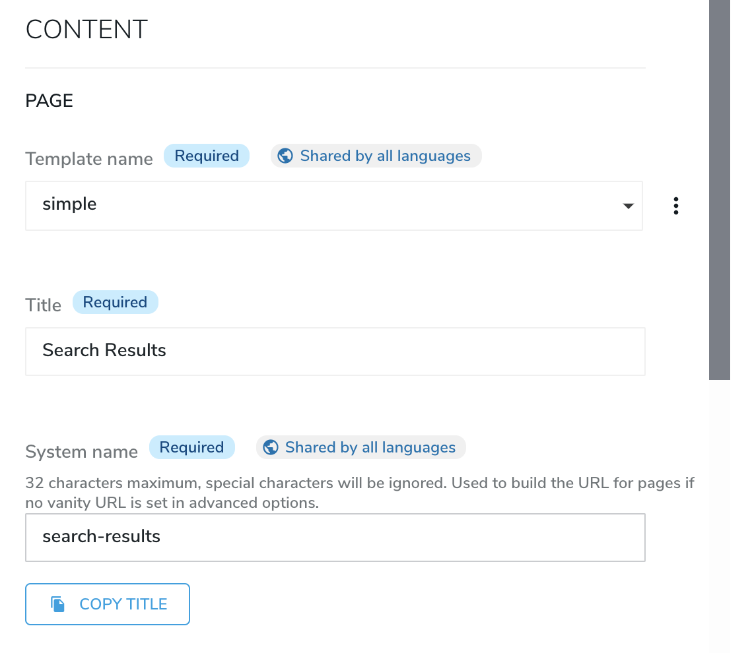This screenshot has height=653, width=750.
Task: Click 'Shared by all languages' badge for System name
Action: coord(361,447)
